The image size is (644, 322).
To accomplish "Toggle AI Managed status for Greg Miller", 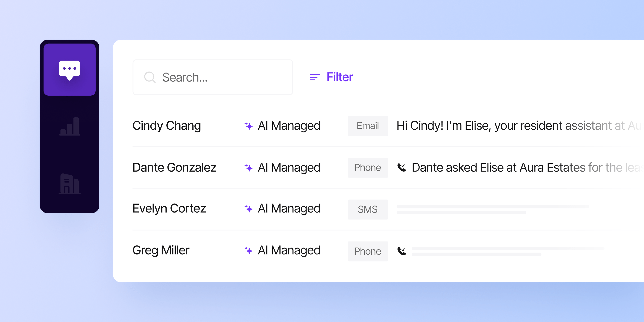I will (289, 251).
